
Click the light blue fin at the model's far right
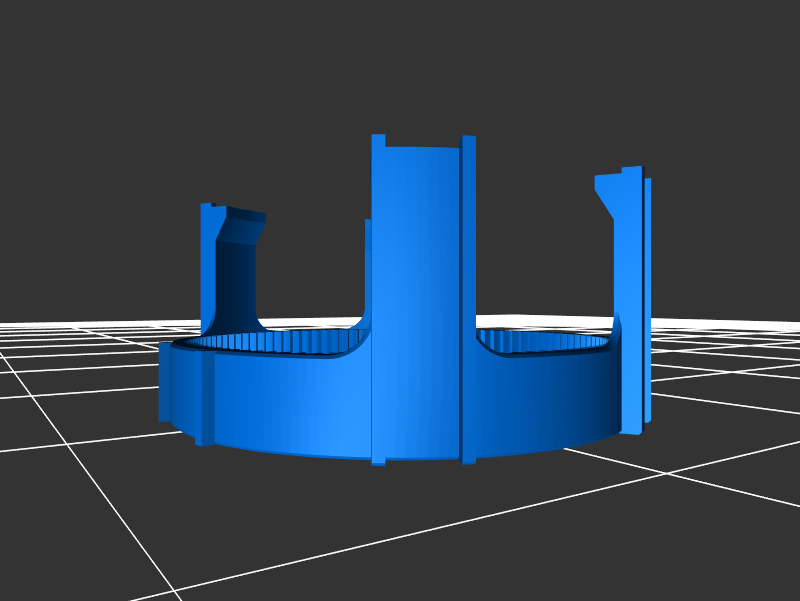click(x=648, y=300)
